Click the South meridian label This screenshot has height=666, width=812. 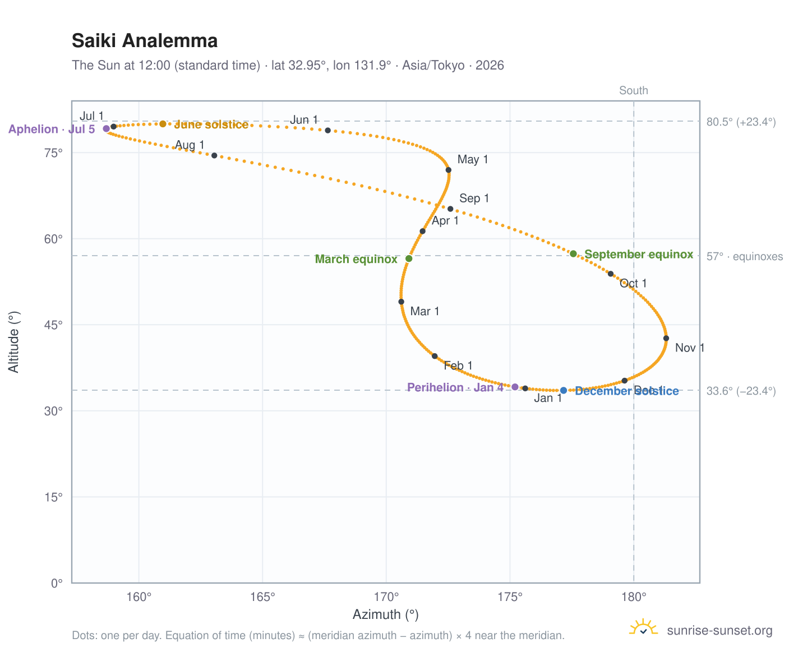pos(634,90)
